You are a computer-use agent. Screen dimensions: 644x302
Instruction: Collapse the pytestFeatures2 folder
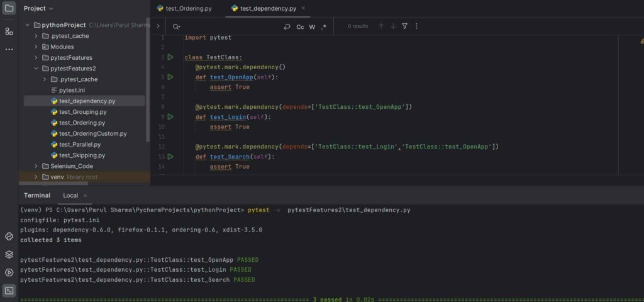tap(36, 69)
